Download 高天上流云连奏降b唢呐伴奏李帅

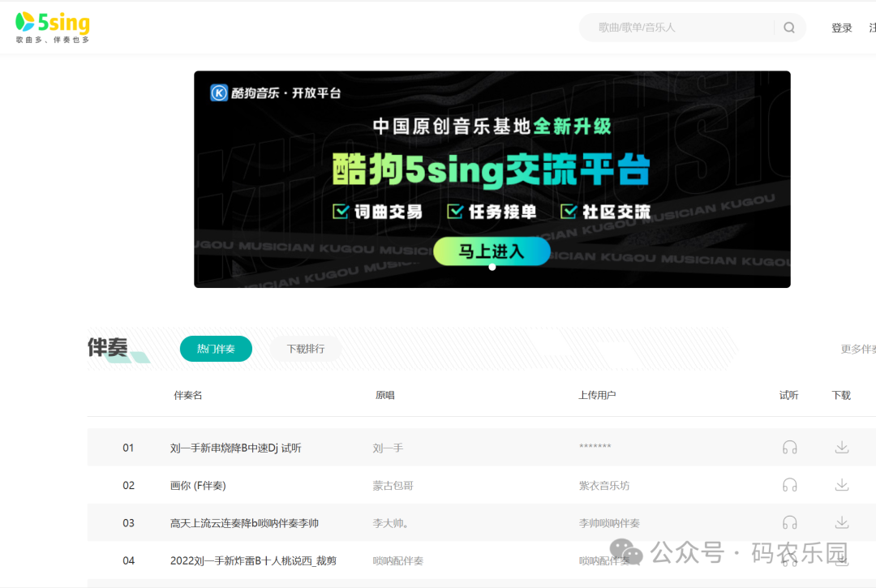click(841, 522)
